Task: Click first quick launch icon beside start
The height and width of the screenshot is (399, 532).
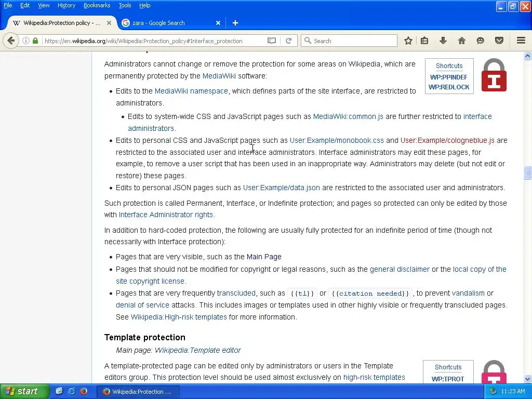Action: 59,391
